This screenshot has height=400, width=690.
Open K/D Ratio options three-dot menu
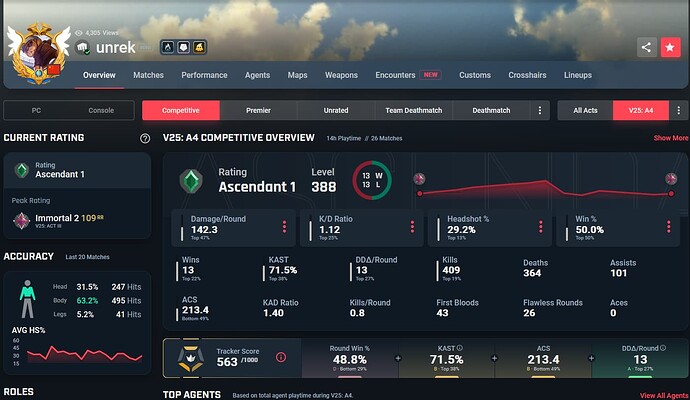point(412,227)
